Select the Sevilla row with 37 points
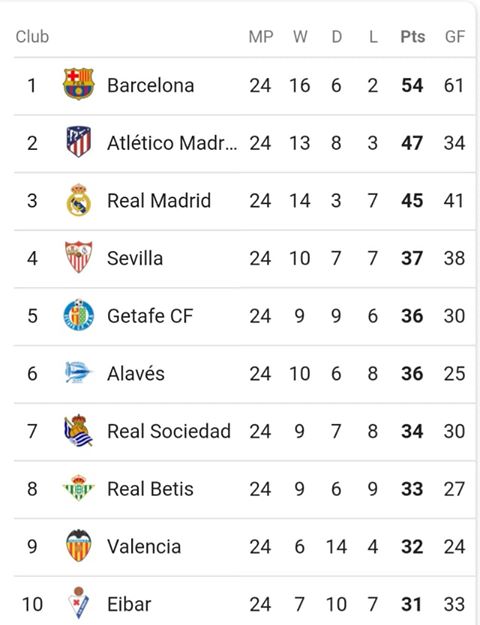 tap(245, 258)
